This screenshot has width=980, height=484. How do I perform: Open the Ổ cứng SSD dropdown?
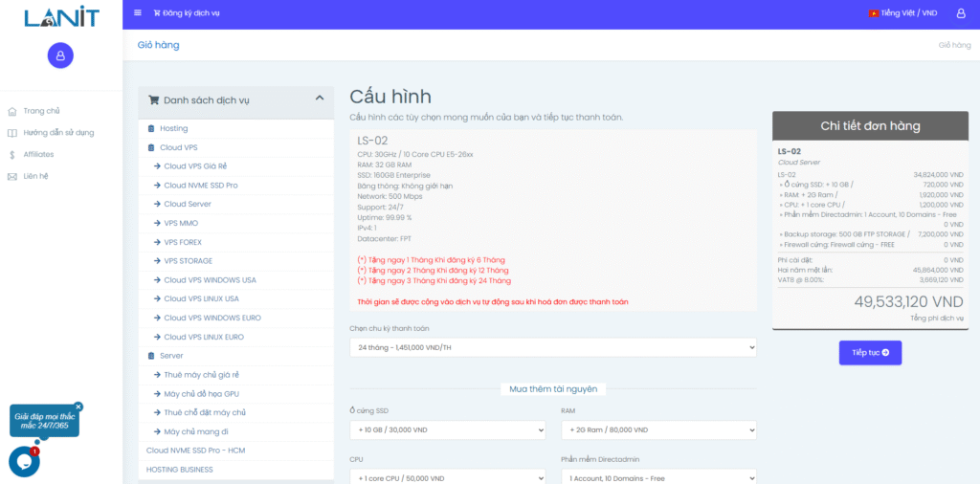[447, 430]
